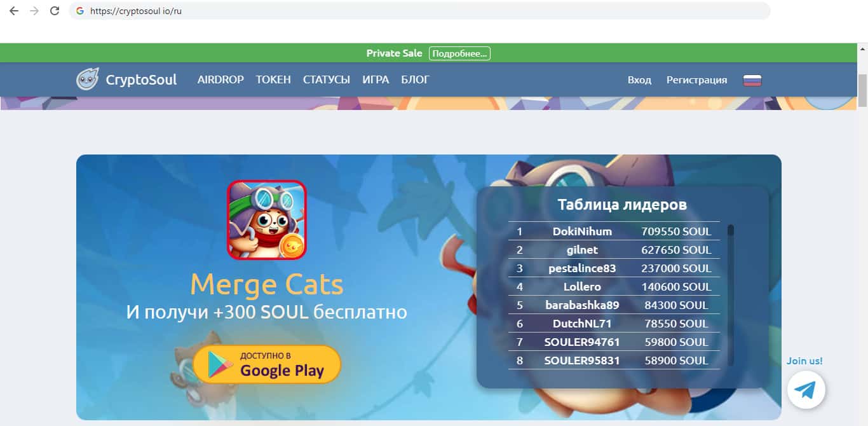Screen dimensions: 868x426
Task: Go to the ТОКЕН page
Action: click(273, 79)
